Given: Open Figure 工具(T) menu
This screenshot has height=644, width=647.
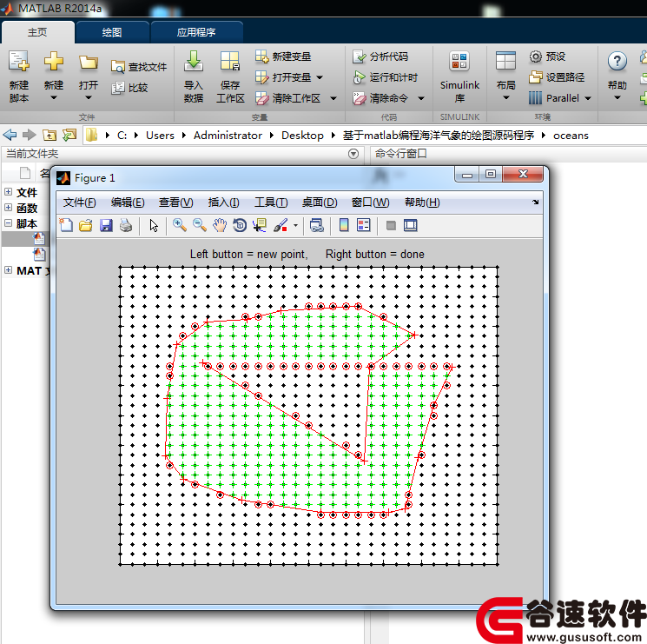Looking at the screenshot, I should 271,202.
